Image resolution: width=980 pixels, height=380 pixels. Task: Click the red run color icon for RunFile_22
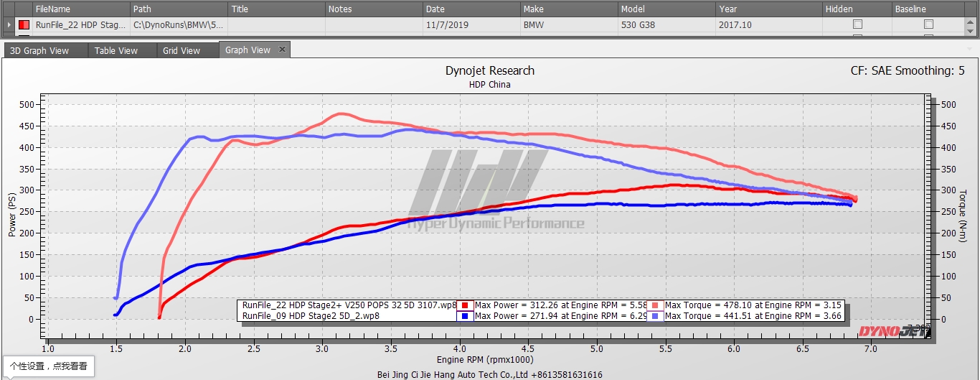pos(23,24)
